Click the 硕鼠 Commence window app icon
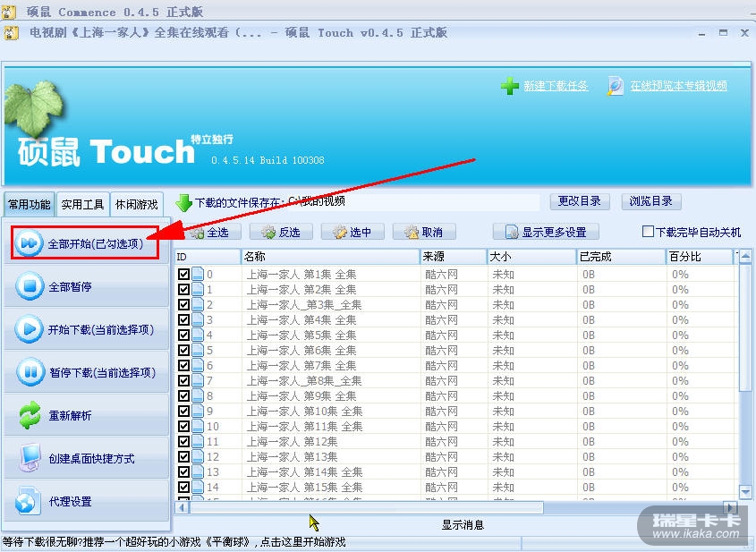 [8, 12]
